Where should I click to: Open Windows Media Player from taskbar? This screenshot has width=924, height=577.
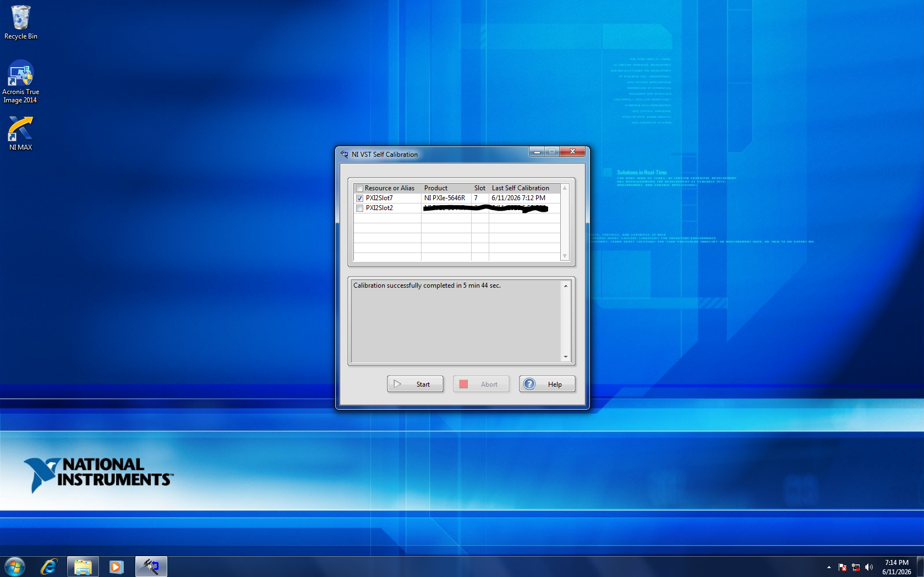pyautogui.click(x=116, y=567)
